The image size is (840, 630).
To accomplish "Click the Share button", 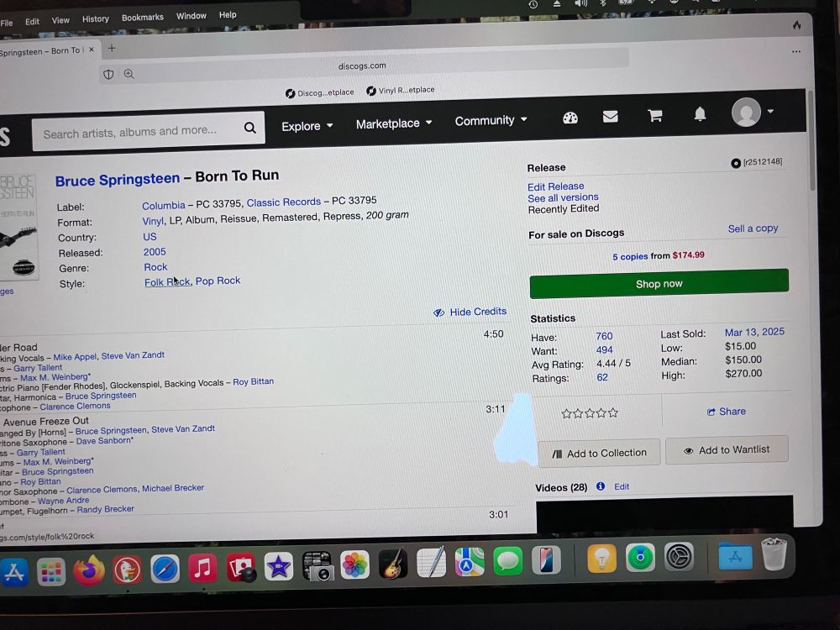I will point(726,412).
